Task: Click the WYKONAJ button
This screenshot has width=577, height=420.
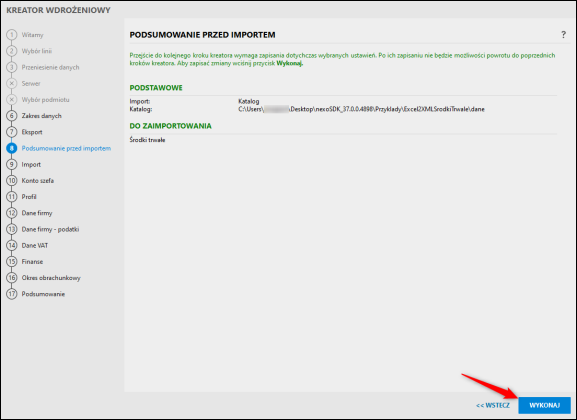Action: coord(544,405)
